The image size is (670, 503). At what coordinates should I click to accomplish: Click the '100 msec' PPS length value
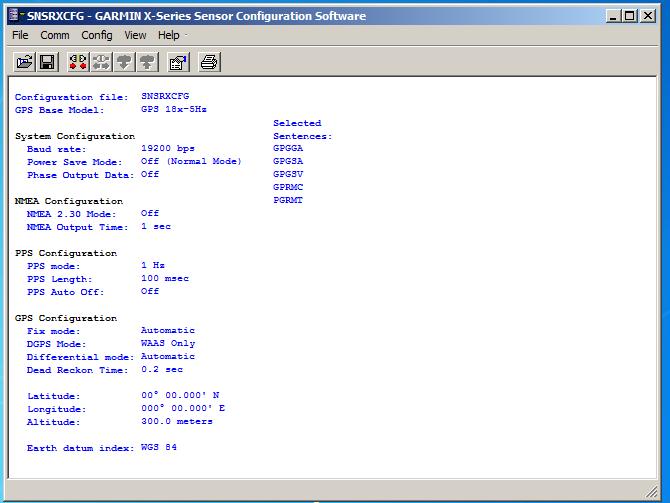[x=165, y=278]
